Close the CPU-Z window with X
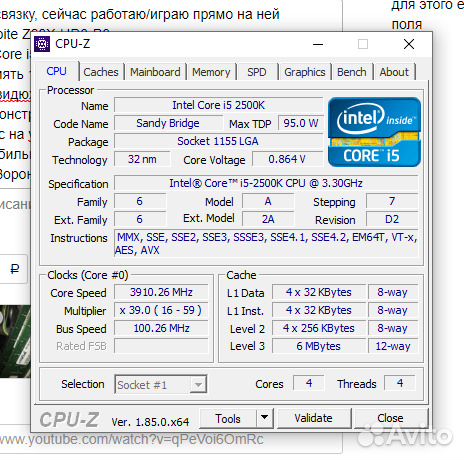The height and width of the screenshot is (460, 464). coord(409,44)
